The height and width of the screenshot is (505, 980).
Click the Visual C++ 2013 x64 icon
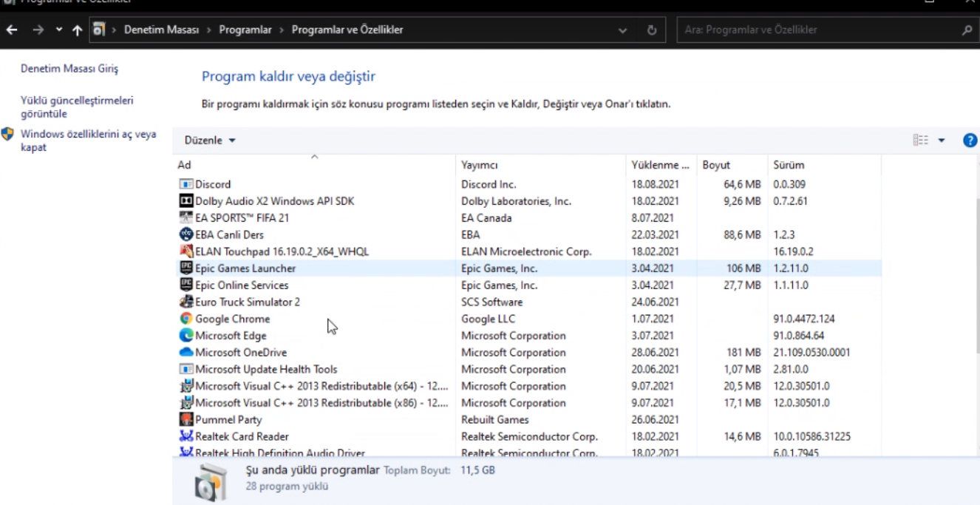pyautogui.click(x=186, y=386)
